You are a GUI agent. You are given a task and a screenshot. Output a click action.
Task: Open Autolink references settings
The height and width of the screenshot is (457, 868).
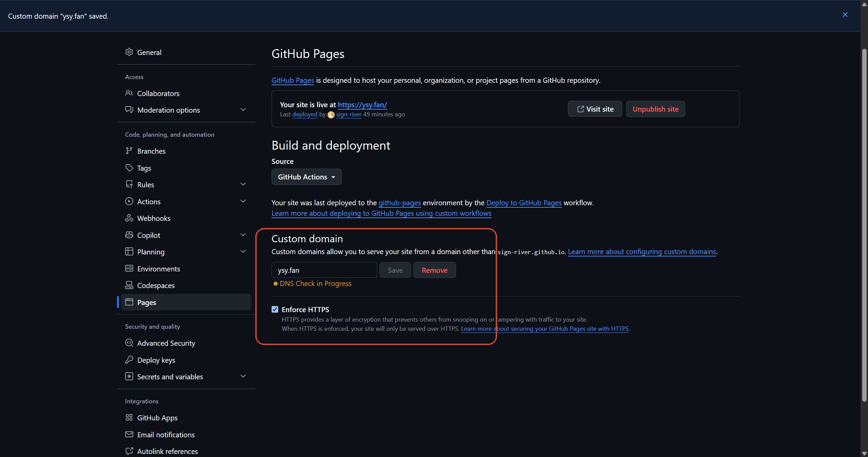pos(186,451)
